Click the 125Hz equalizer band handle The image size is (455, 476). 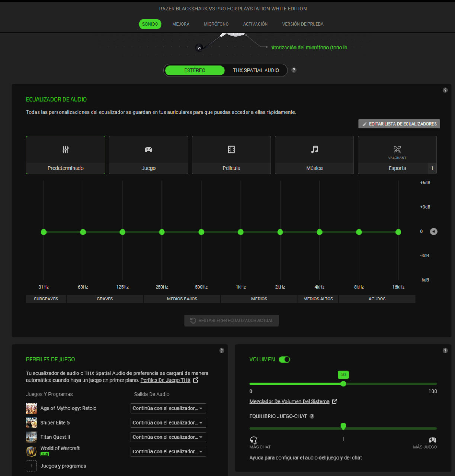[x=122, y=232]
